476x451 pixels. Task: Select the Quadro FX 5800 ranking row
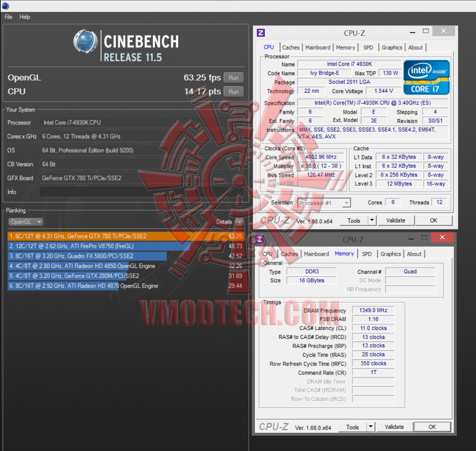click(126, 256)
